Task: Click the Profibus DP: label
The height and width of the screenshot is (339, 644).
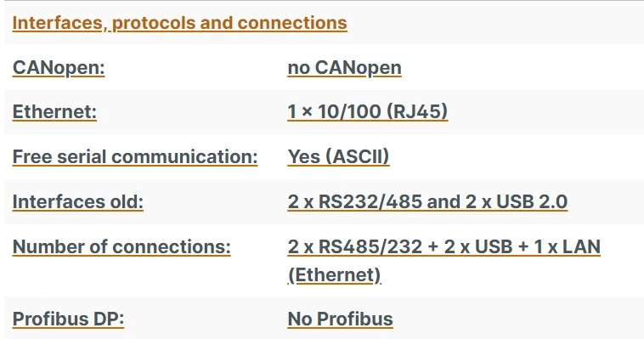Action: pyautogui.click(x=68, y=319)
